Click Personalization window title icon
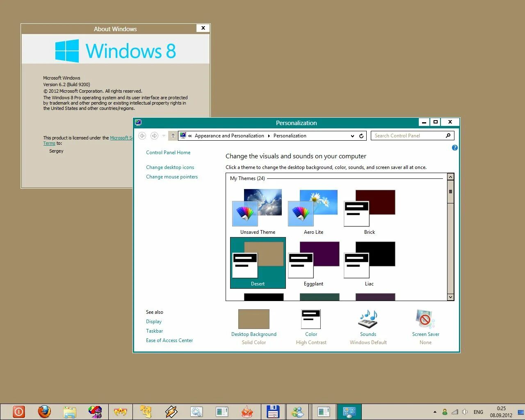This screenshot has width=525, height=420. tap(138, 122)
